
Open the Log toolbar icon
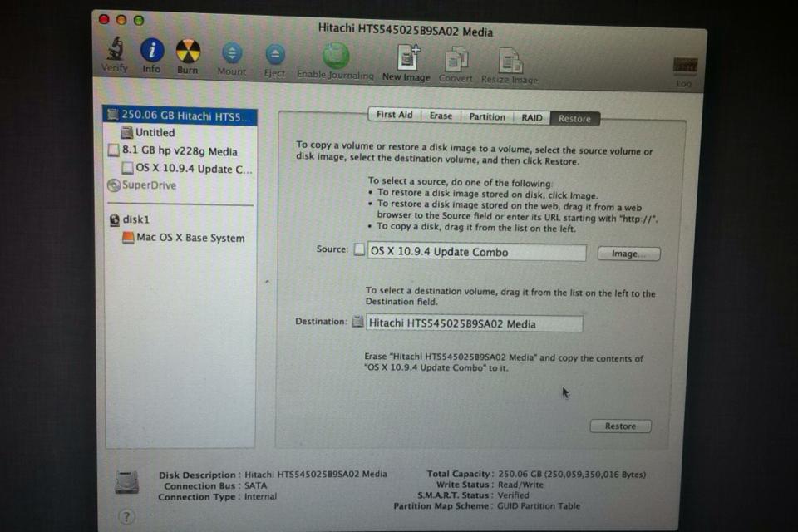pos(685,66)
